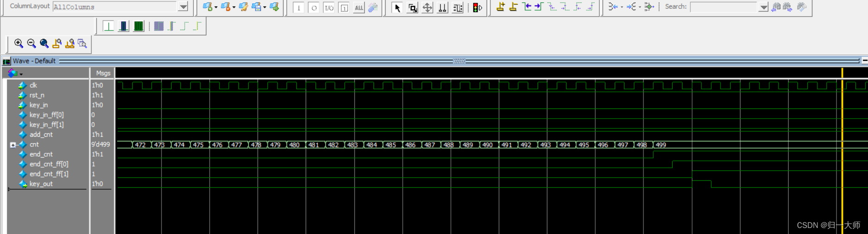Select the end_cnt_ff[0] signal
Screen dimensions: 868x234
[x=49, y=164]
